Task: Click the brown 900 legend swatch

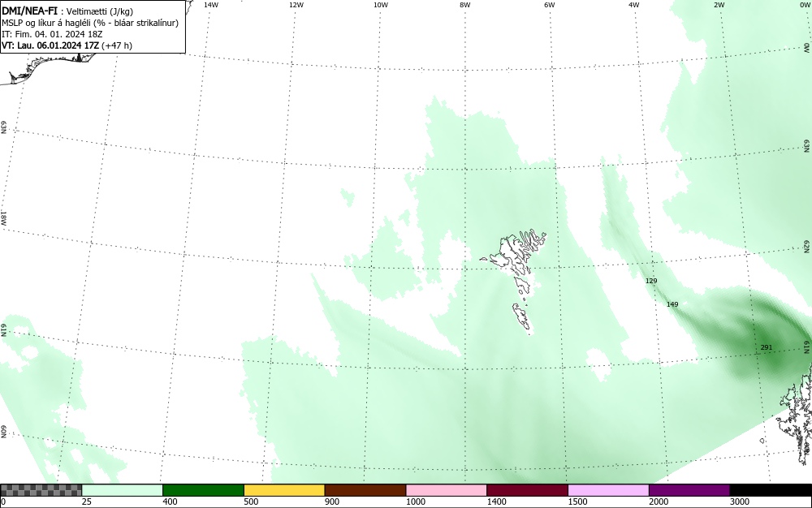Action: (x=365, y=490)
